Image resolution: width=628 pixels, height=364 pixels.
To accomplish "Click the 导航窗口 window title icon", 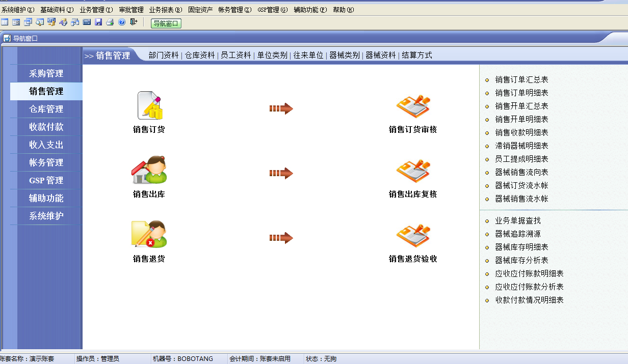I will [x=7, y=38].
